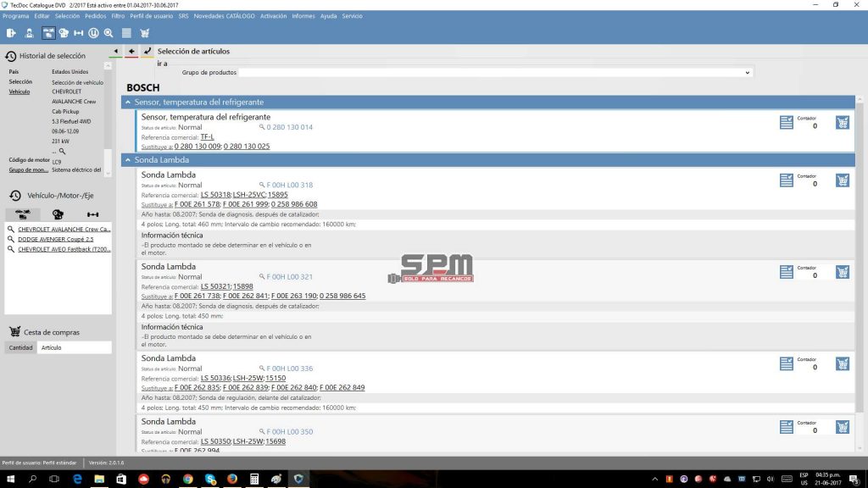Switch to vehicle history tab icon

(23, 214)
